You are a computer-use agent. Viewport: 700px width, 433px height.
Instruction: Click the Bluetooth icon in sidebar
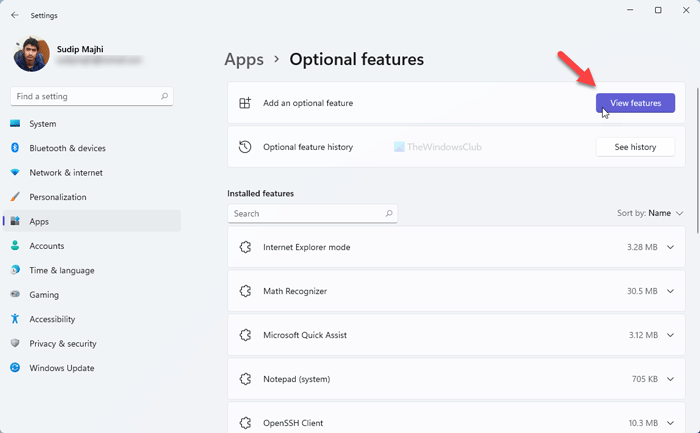tap(15, 148)
